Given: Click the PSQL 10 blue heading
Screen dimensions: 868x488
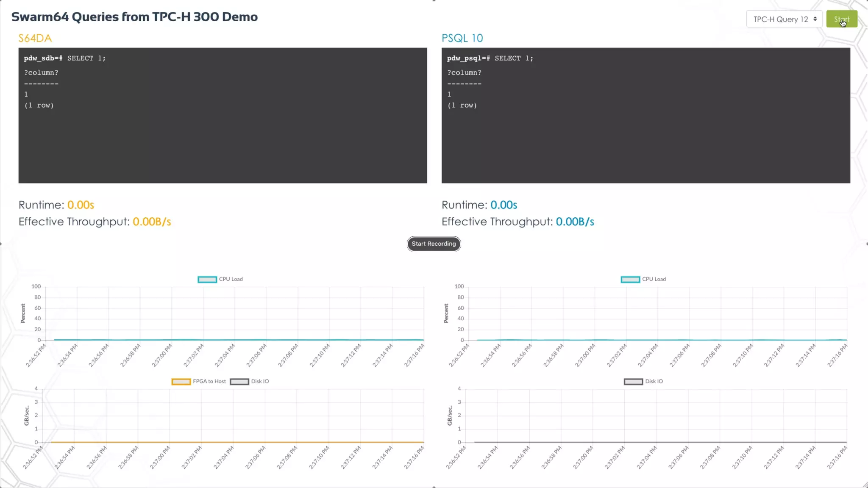Looking at the screenshot, I should tap(462, 38).
